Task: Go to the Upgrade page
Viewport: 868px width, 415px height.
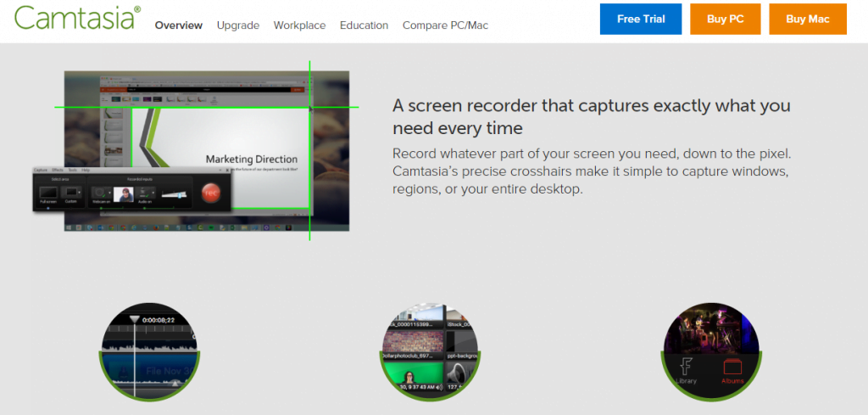Action: pyautogui.click(x=238, y=25)
